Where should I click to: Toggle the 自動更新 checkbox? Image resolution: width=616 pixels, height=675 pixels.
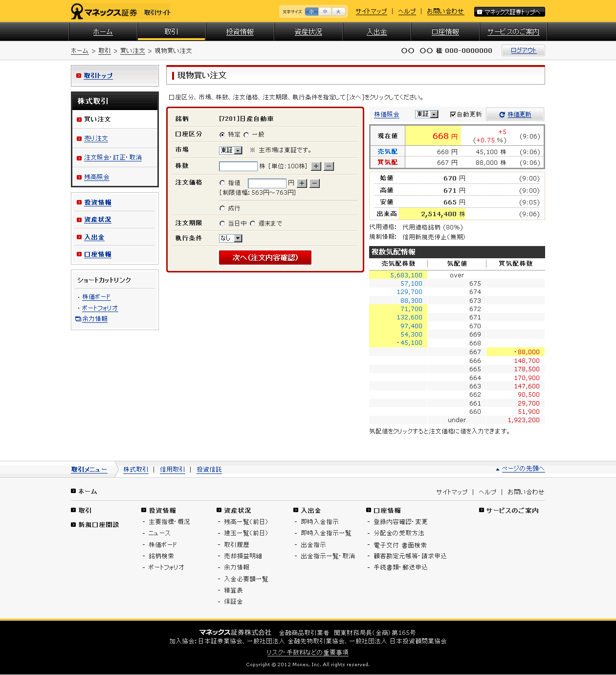point(453,114)
